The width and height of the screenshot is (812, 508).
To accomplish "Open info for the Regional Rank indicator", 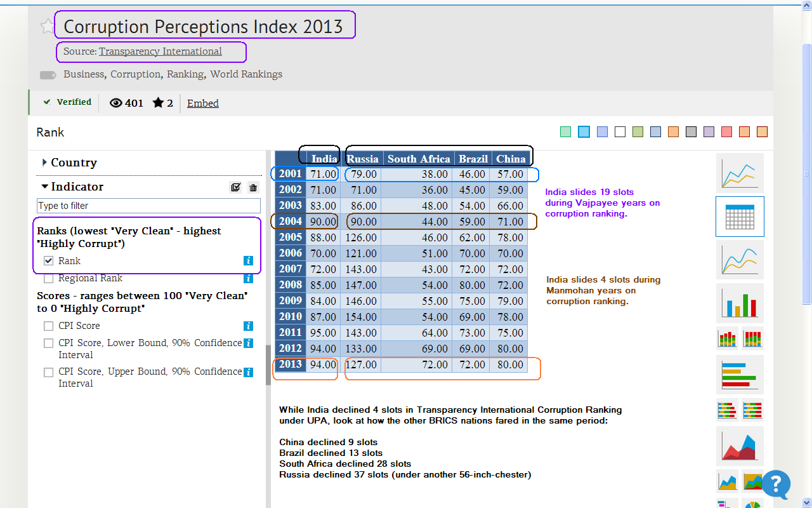I will click(x=249, y=278).
